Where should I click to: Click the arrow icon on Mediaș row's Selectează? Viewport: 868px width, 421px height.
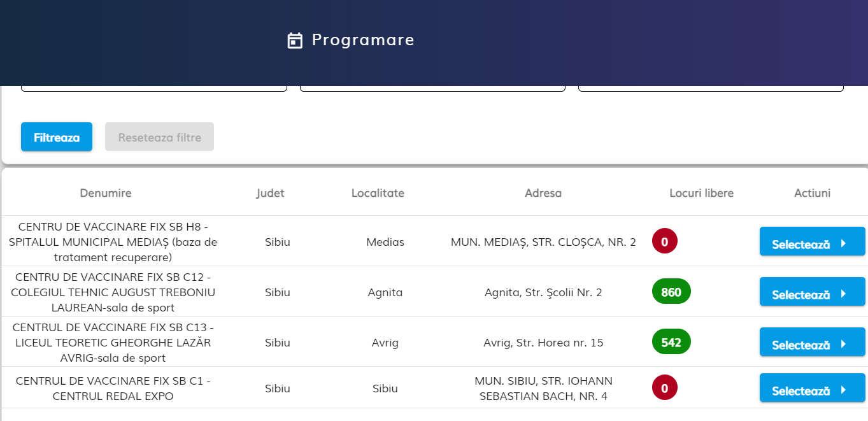[x=843, y=243]
